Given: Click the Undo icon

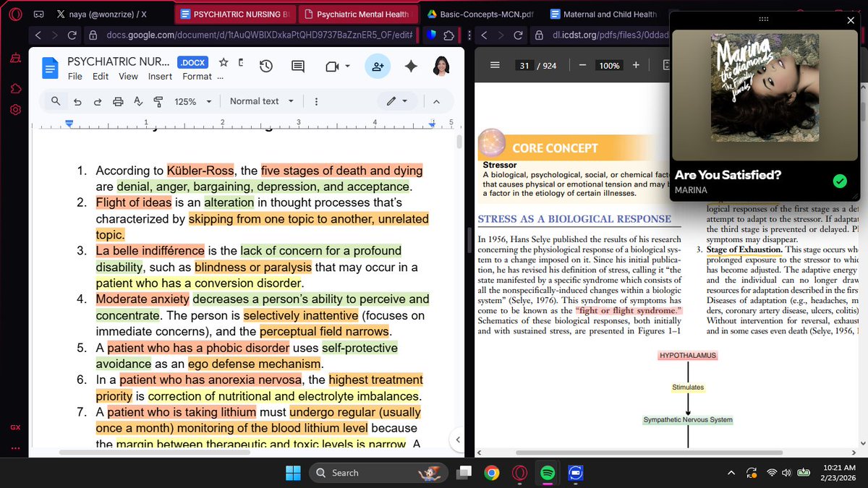Looking at the screenshot, I should click(x=78, y=101).
